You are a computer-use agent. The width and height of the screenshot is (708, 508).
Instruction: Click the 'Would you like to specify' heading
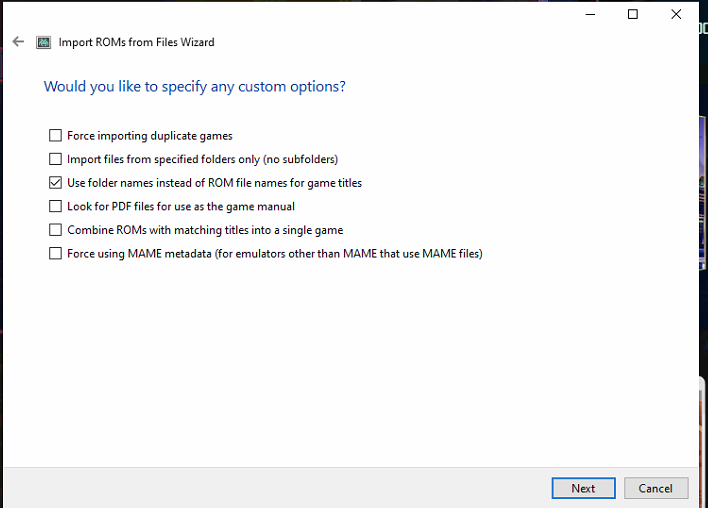pos(194,87)
